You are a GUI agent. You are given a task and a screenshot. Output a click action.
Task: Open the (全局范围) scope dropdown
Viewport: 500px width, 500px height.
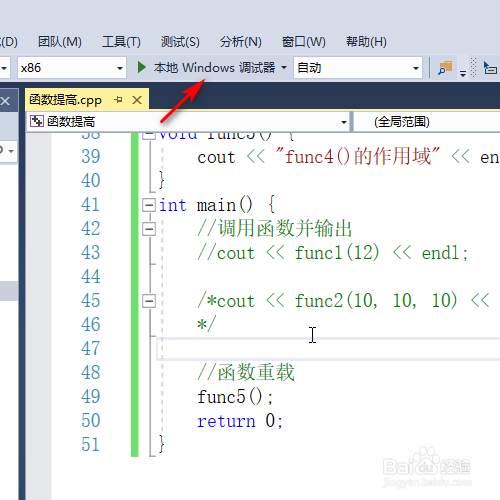pyautogui.click(x=427, y=122)
